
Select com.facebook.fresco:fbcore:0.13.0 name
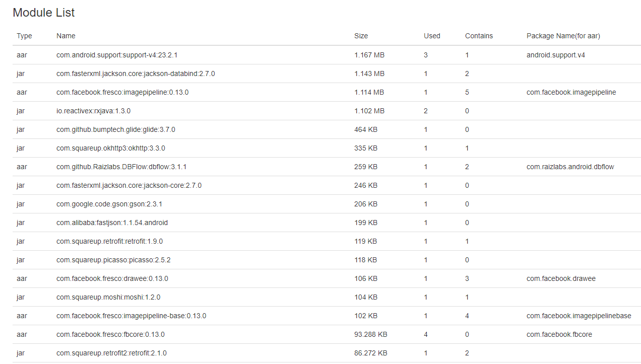click(110, 334)
